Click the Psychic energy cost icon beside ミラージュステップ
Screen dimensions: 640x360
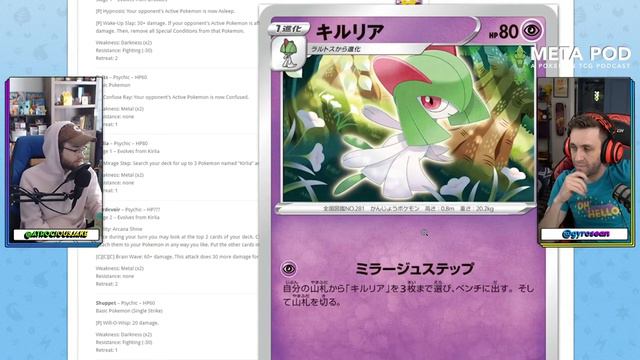coord(289,269)
